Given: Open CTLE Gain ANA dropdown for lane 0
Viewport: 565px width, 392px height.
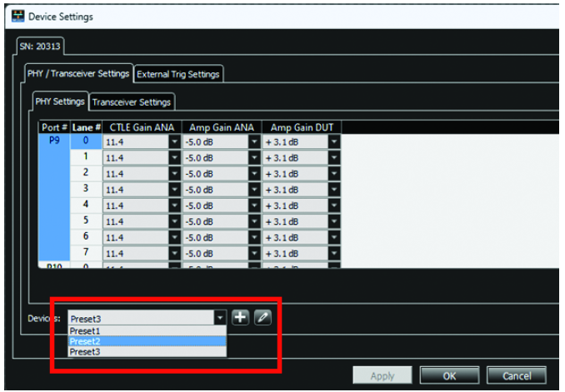Looking at the screenshot, I should point(175,141).
